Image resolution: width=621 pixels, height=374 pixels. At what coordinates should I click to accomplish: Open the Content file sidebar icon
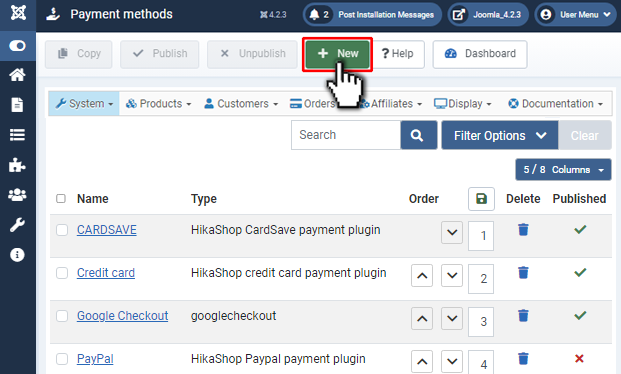[17, 105]
